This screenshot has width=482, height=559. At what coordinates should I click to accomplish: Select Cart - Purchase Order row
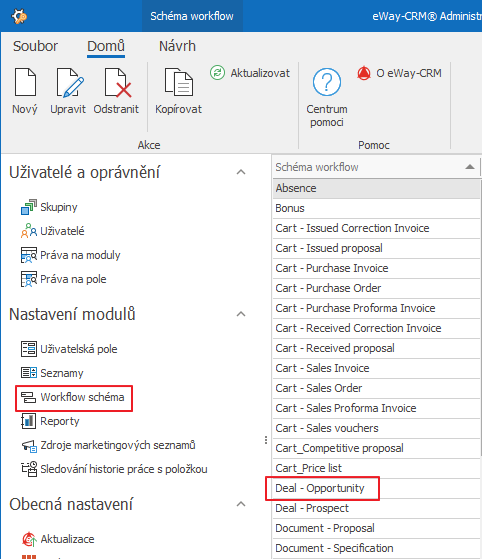pos(376,288)
